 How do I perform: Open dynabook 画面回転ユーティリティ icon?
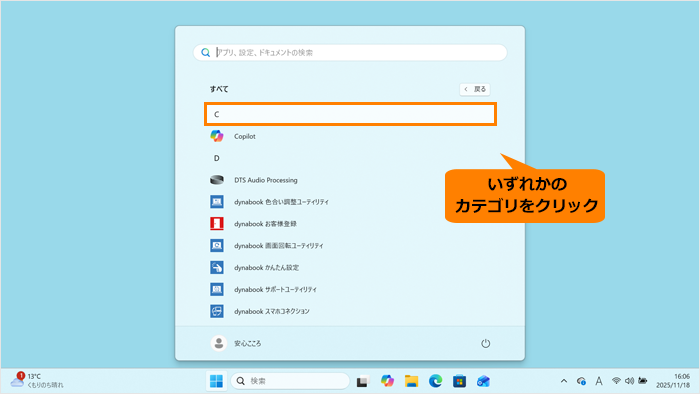217,245
